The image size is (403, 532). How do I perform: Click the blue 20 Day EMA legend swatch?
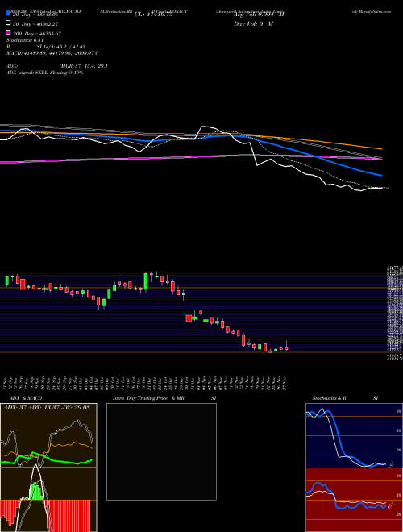[x=8, y=14]
